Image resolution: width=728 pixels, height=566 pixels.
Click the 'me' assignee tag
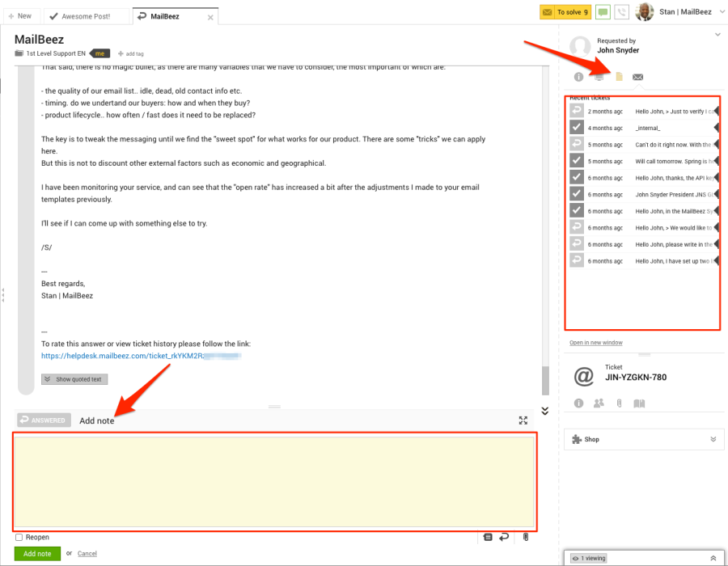(x=99, y=53)
